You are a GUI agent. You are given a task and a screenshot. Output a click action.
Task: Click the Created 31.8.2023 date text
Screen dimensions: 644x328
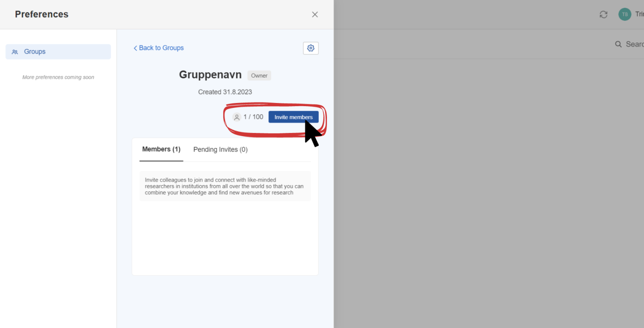tap(225, 92)
